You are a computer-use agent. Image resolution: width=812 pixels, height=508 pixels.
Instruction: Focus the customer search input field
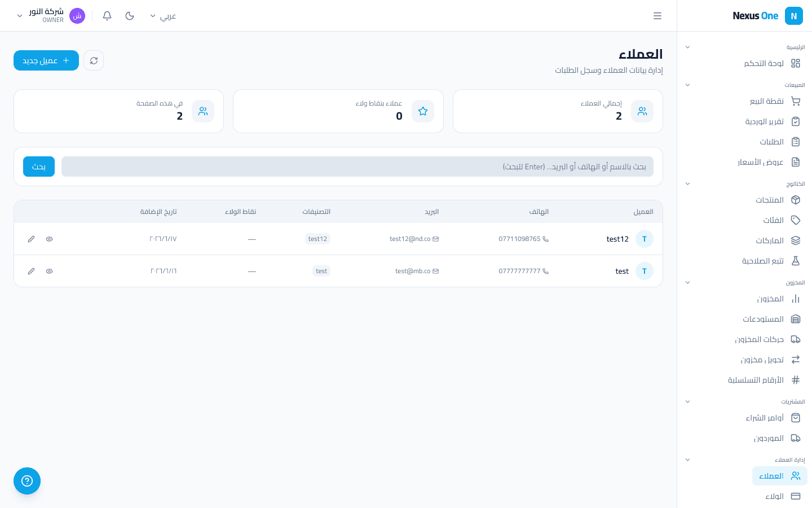click(x=358, y=167)
